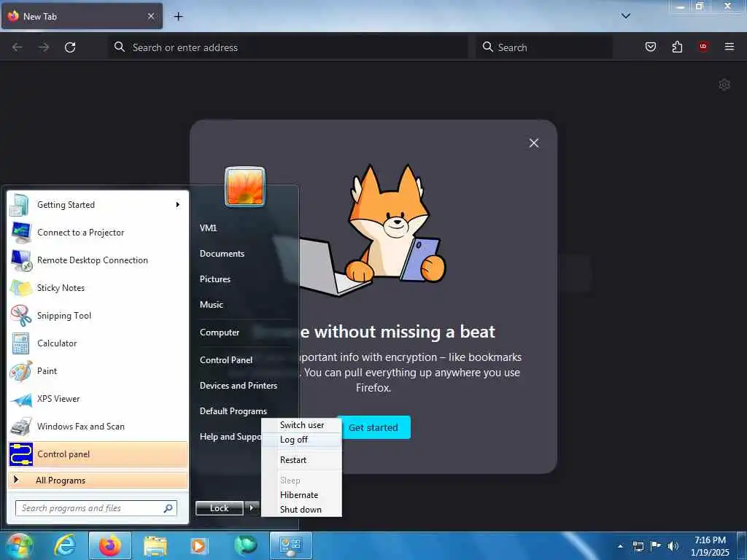Open VM1 user folder link
The image size is (747, 560).
click(x=208, y=228)
